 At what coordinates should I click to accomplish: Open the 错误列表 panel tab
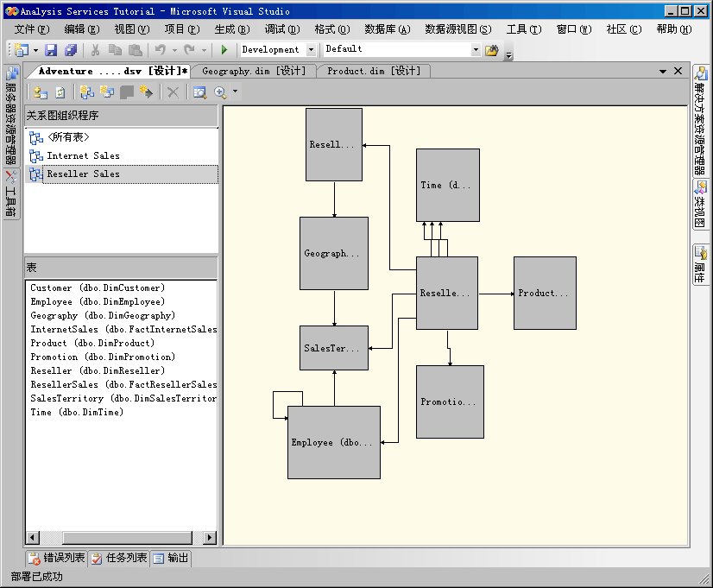click(57, 558)
